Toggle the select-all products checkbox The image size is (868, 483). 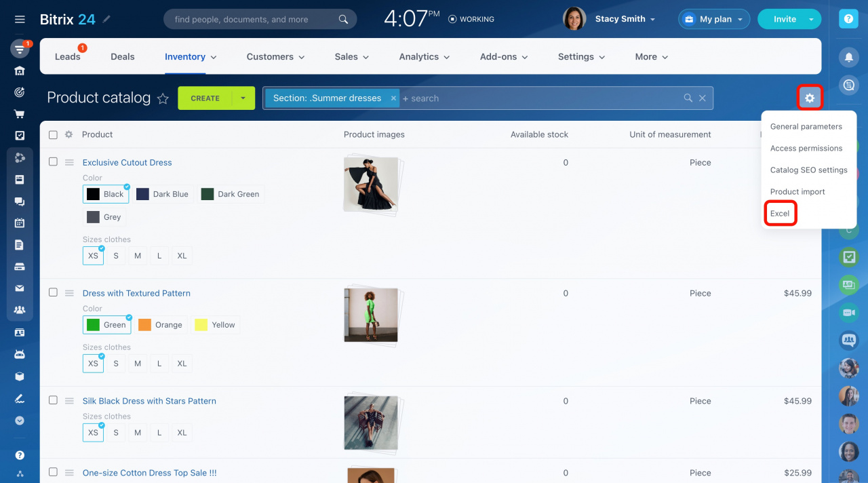[53, 135]
